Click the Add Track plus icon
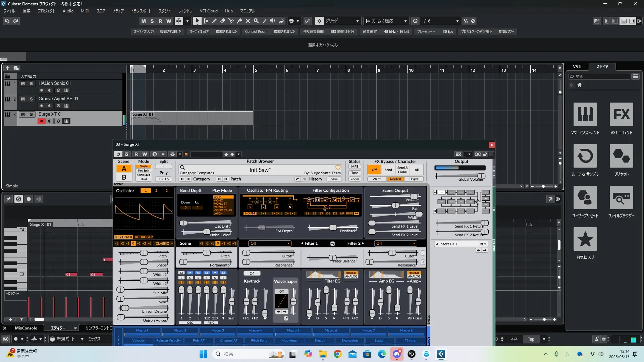The image size is (644, 362). 7,68
